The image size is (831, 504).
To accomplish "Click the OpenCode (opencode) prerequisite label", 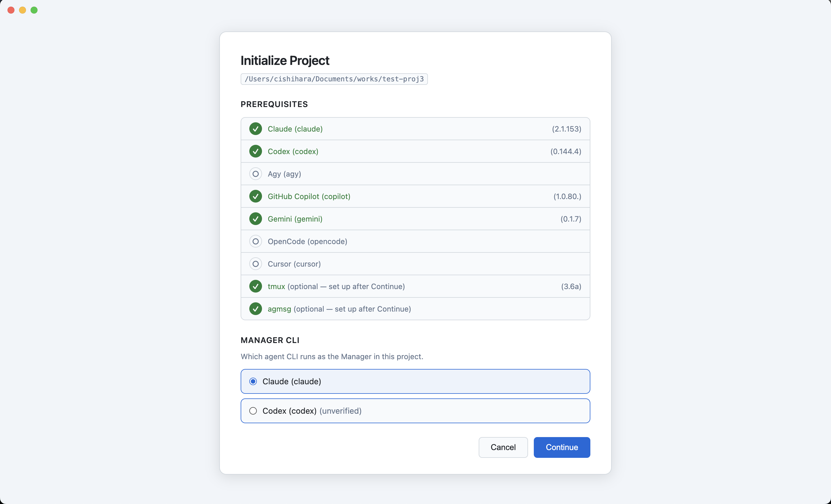I will (x=308, y=241).
